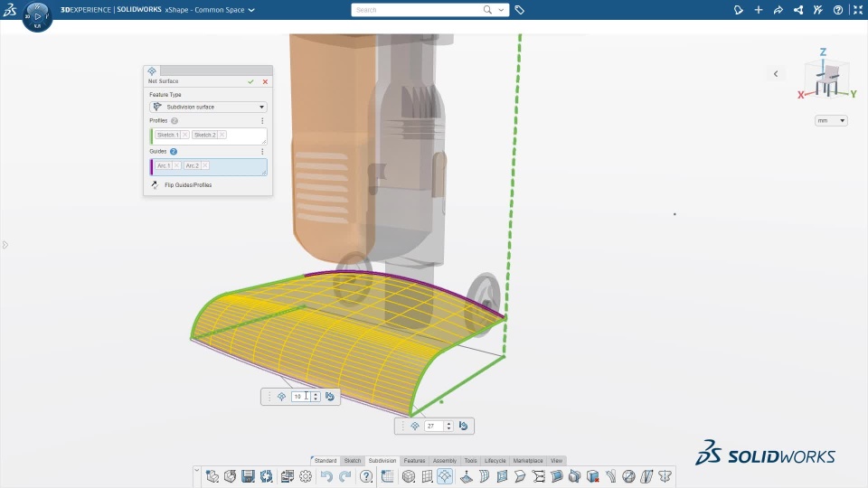This screenshot has width=868, height=488.
Task: Switch to the Marketplace tab
Action: [x=527, y=460]
